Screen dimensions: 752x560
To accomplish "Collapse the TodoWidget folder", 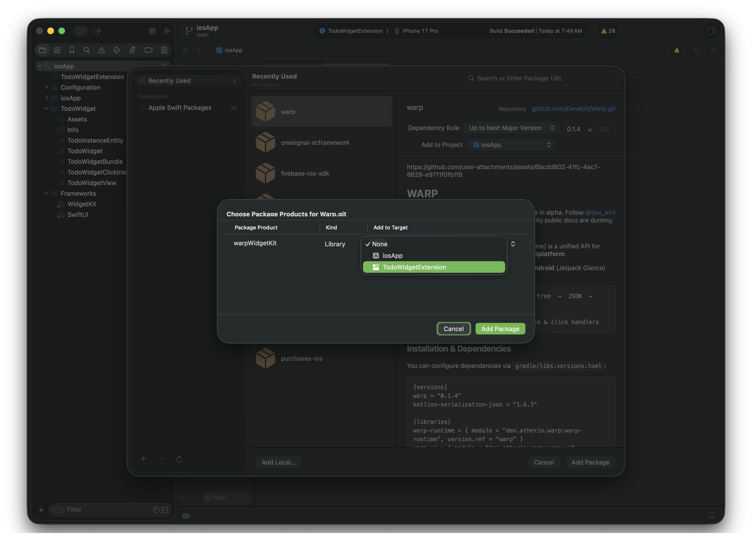I will click(47, 108).
